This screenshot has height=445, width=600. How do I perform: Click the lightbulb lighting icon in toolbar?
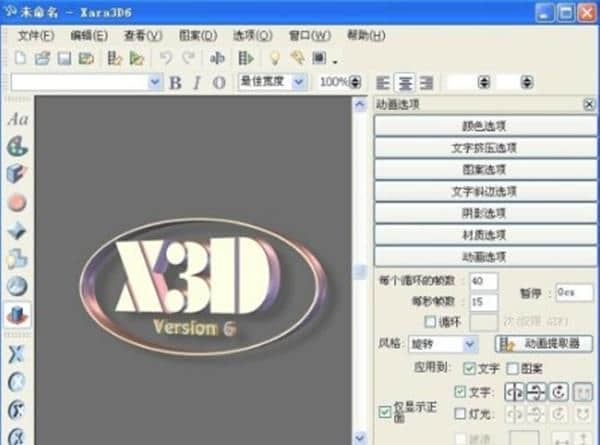274,58
